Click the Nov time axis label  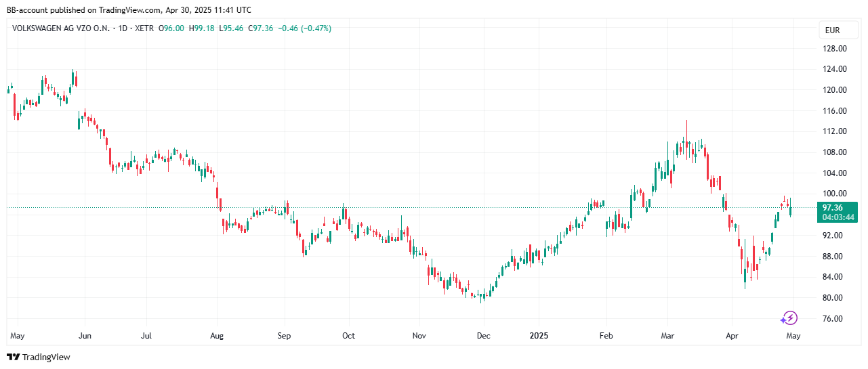tap(419, 336)
